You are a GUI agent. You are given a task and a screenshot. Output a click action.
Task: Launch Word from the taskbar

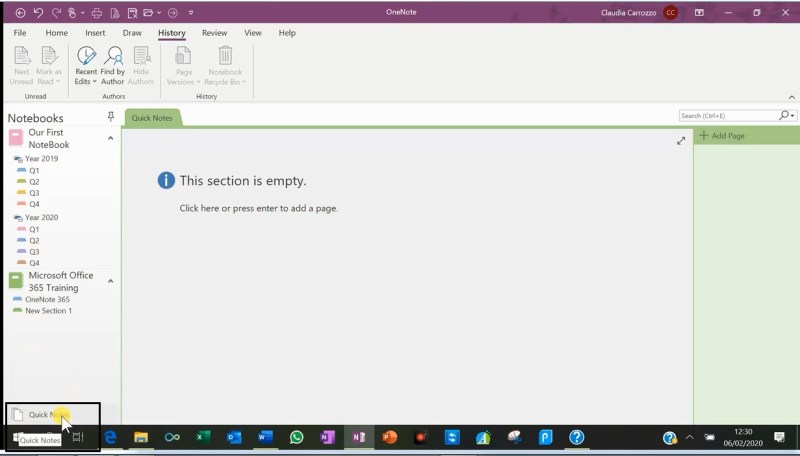(265, 438)
